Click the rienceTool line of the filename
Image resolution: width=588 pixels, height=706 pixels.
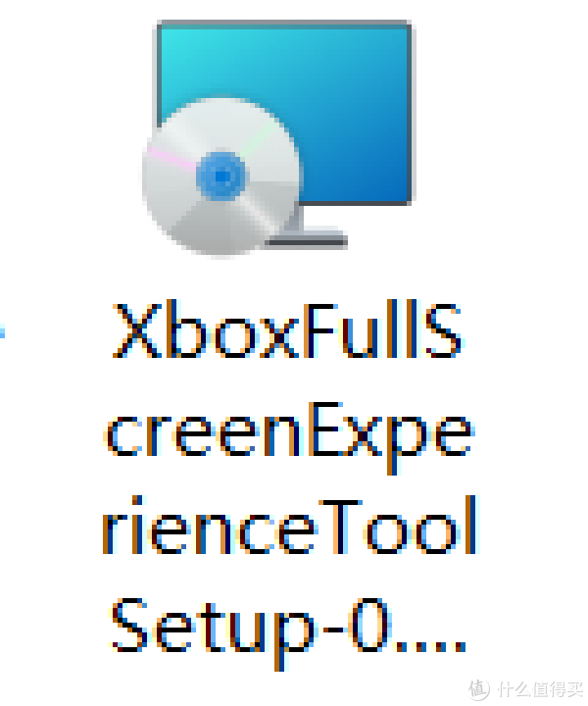point(290,525)
